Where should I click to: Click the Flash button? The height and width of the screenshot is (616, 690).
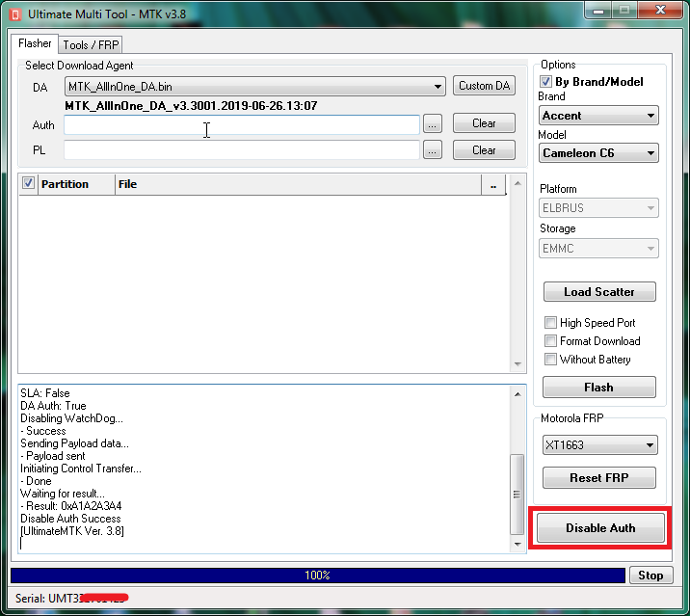pyautogui.click(x=598, y=387)
